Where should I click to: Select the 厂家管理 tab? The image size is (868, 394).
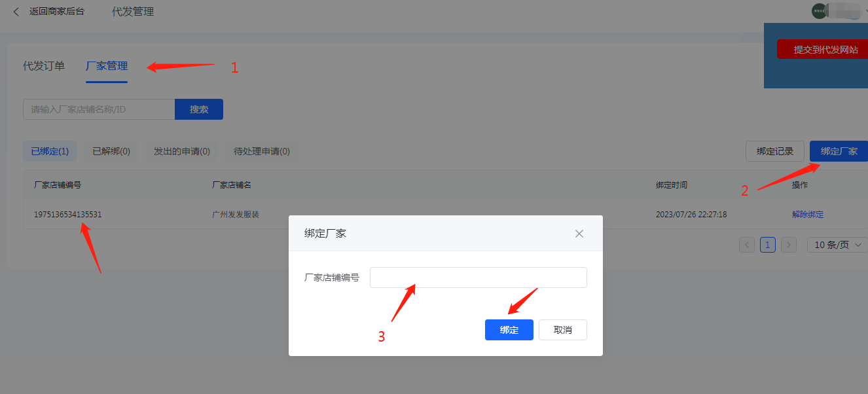[107, 66]
